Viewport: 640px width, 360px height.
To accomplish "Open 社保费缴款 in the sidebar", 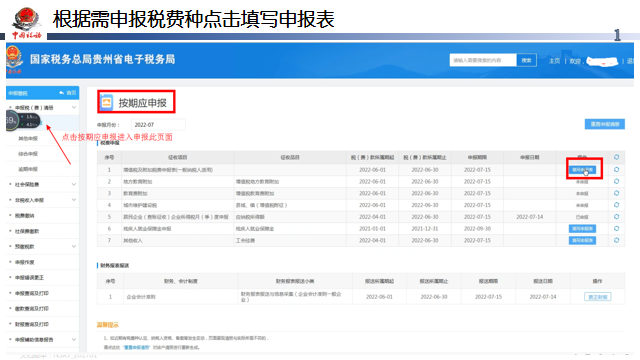I will click(27, 231).
